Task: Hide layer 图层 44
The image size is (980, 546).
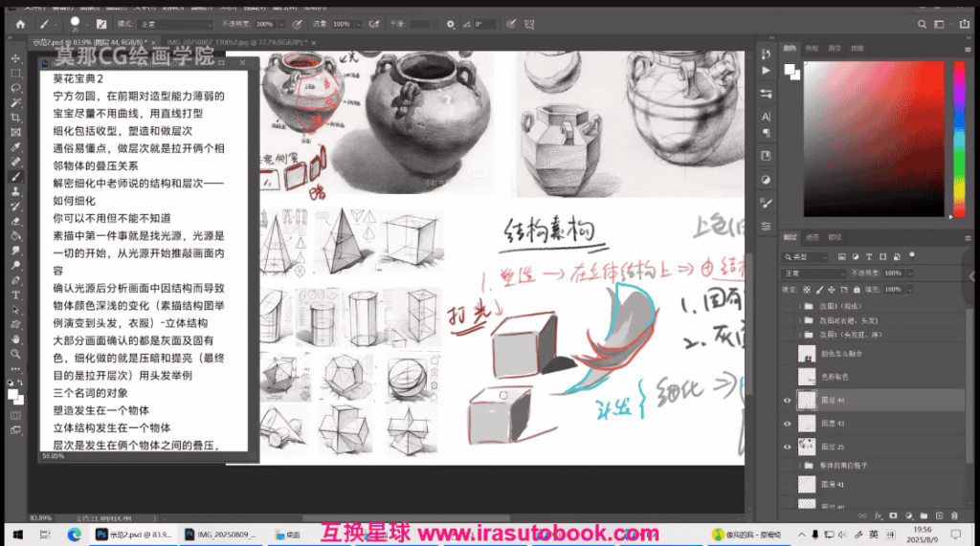Action: pyautogui.click(x=789, y=401)
